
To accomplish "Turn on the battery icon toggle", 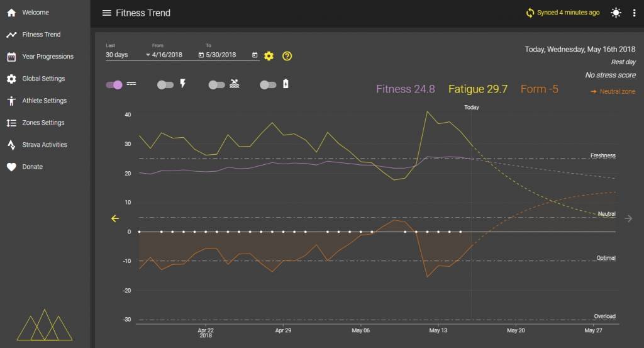I will pos(268,84).
